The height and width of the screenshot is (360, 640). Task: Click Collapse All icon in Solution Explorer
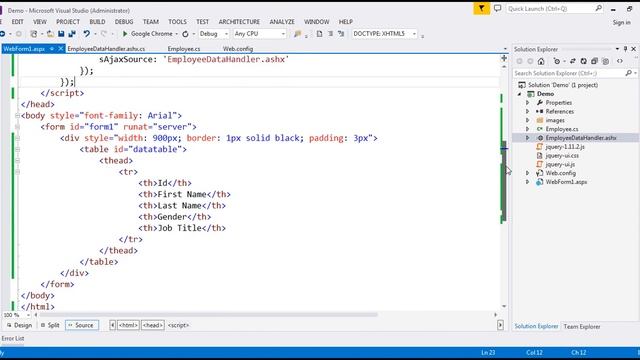coord(594,61)
